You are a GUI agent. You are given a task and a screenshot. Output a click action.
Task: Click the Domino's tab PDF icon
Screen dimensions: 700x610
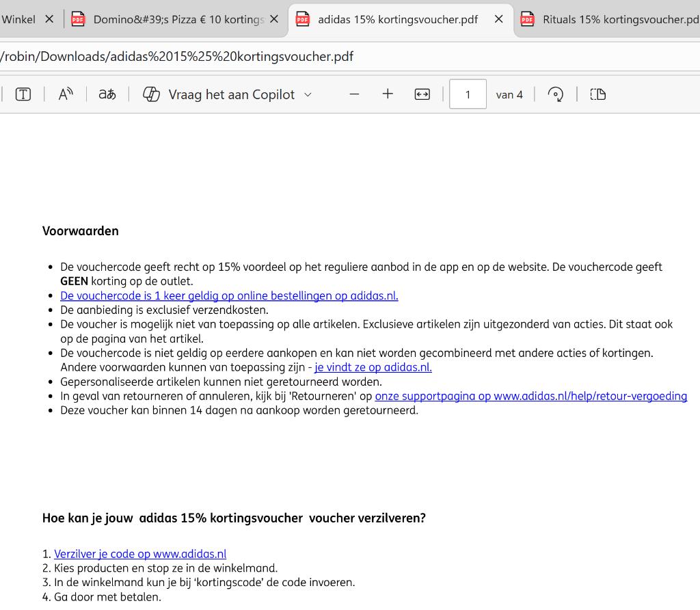(x=78, y=19)
